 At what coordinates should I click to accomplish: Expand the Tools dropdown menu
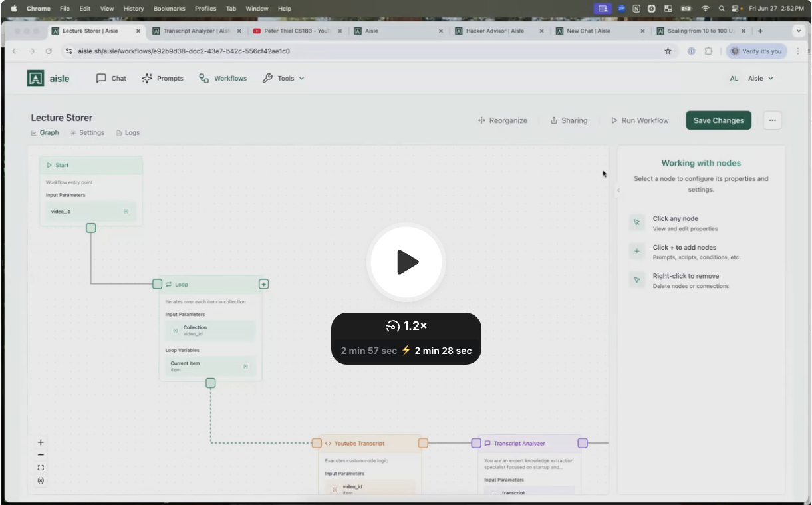(284, 79)
